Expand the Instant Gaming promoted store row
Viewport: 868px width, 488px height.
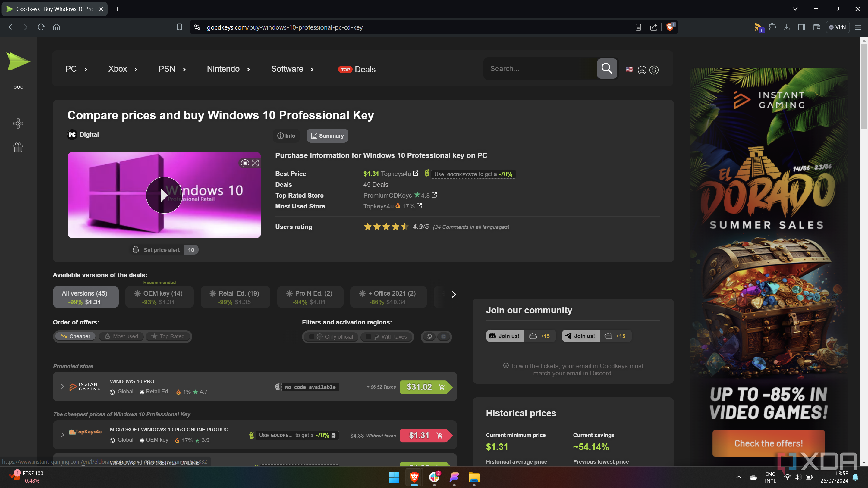62,386
